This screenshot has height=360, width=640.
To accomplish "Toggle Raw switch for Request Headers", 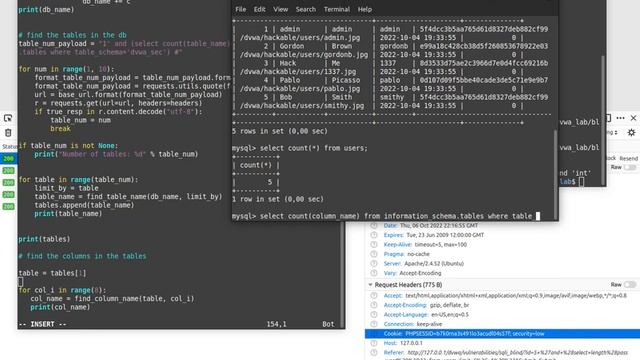I will pos(630,284).
